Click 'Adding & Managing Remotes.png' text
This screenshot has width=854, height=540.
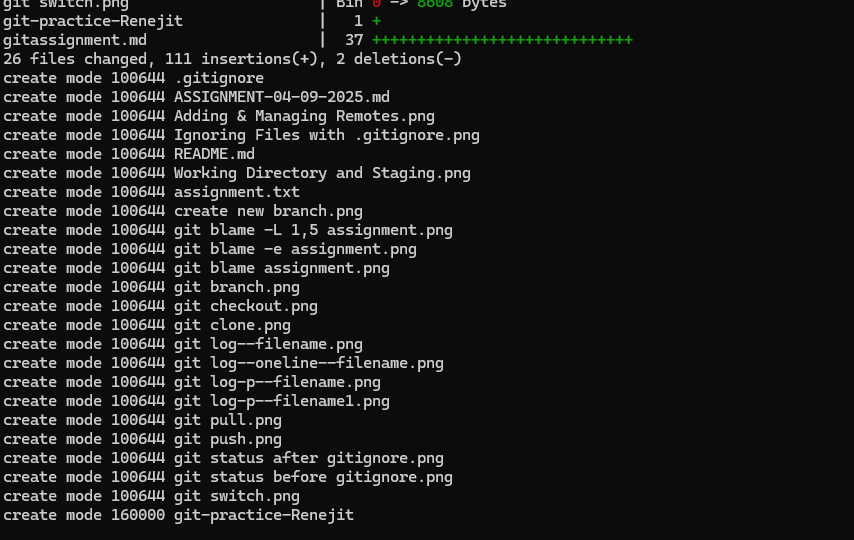pos(304,116)
